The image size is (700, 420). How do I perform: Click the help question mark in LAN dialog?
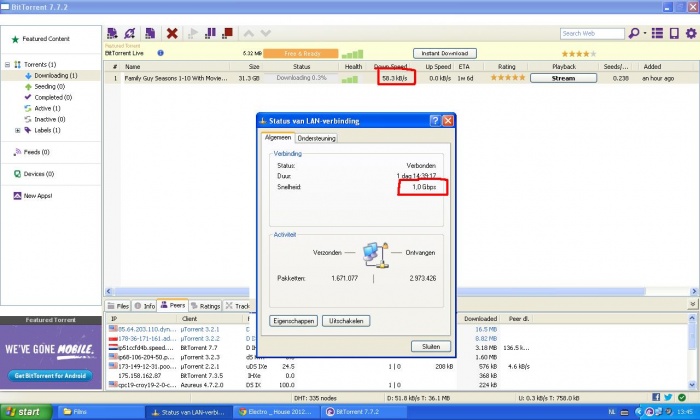point(435,121)
